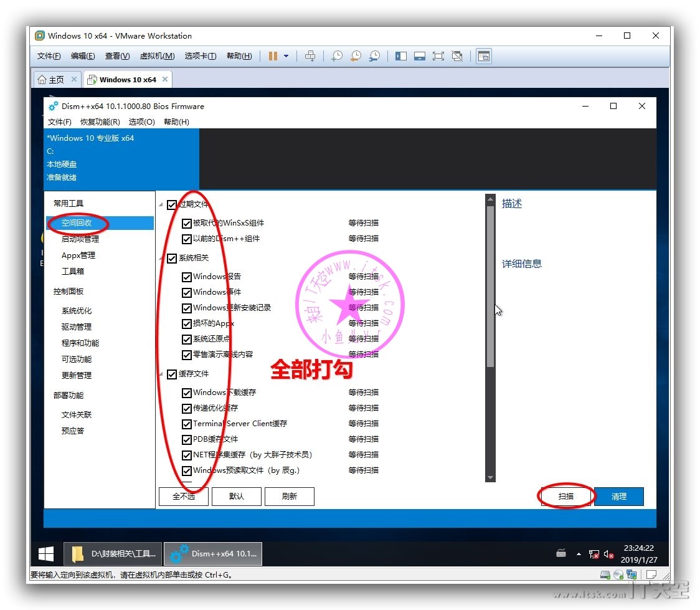Click the muted volume tray icon
The height and width of the screenshot is (610, 700).
pos(608,554)
